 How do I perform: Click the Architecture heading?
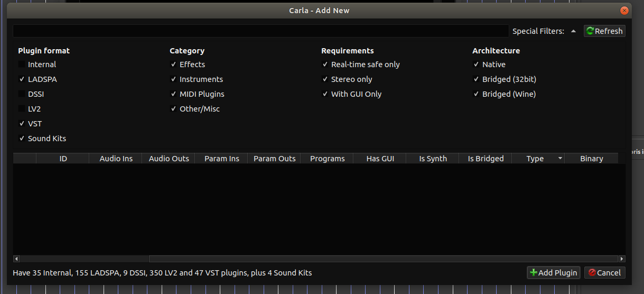496,51
